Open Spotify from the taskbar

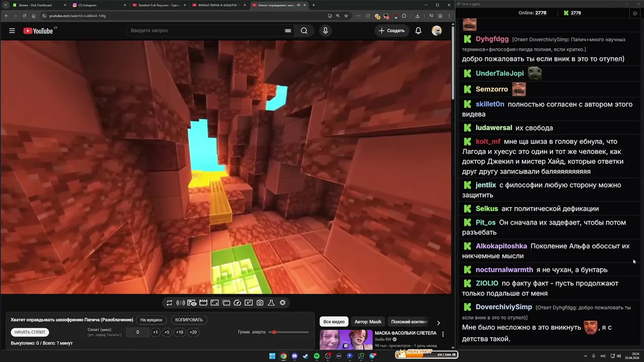(x=316, y=356)
